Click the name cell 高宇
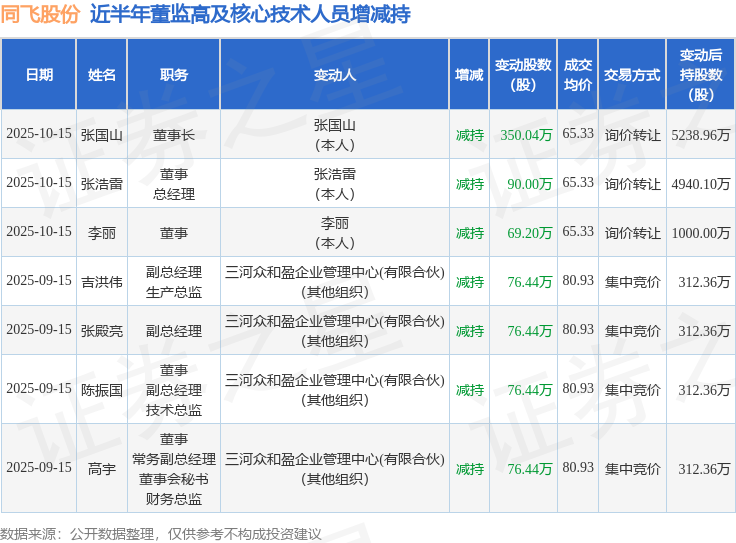The image size is (736, 543). (102, 469)
